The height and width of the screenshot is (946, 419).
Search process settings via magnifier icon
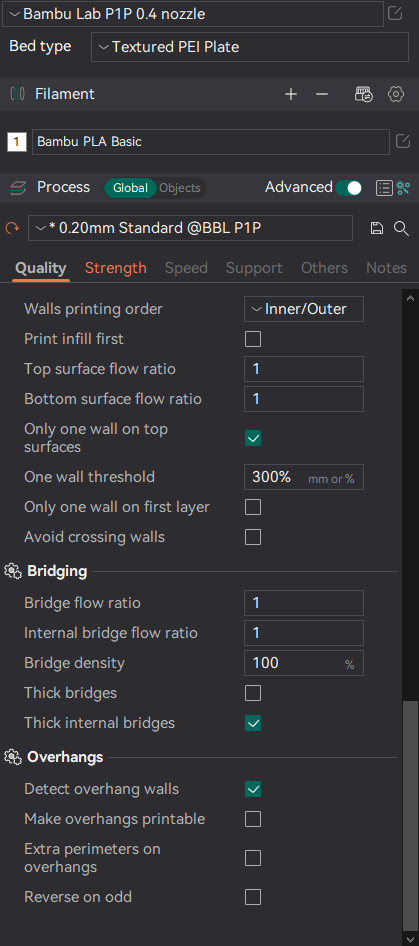pyautogui.click(x=401, y=228)
